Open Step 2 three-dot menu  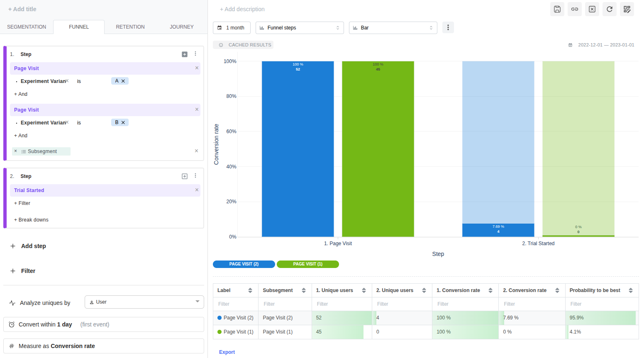(x=195, y=176)
